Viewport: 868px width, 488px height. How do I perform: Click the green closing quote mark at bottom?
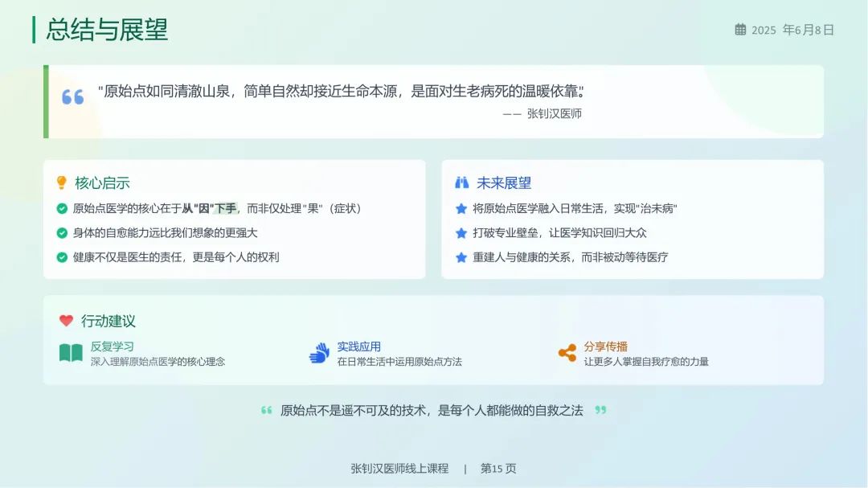coord(600,410)
